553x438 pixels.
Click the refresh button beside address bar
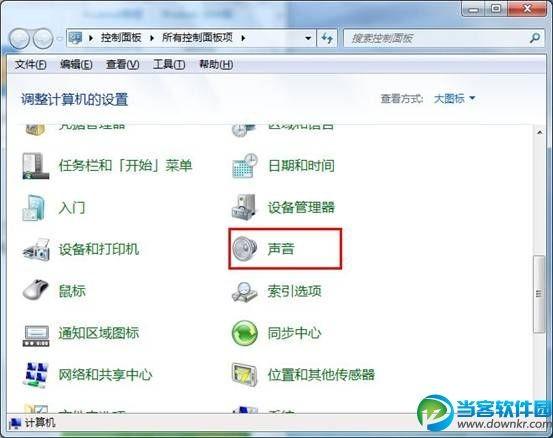[x=327, y=38]
